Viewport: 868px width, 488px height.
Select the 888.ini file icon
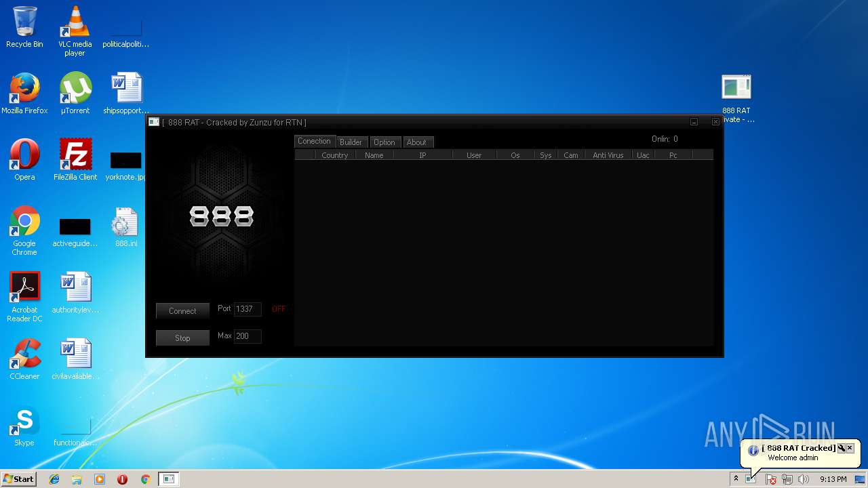tap(126, 226)
